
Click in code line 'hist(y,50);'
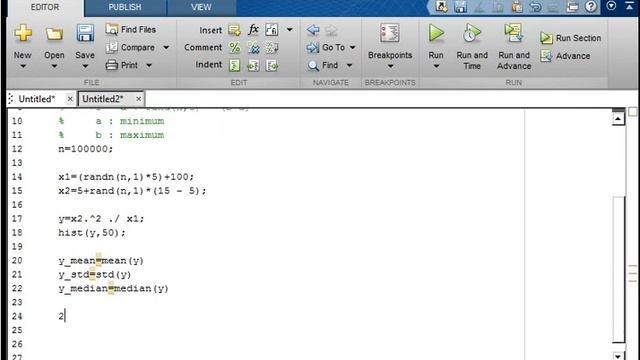92,233
